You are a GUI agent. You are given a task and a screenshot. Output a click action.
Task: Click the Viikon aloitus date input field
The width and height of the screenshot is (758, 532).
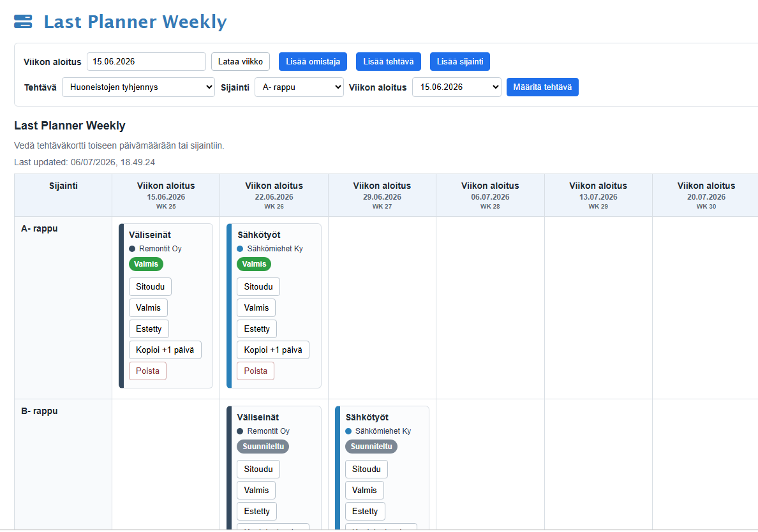click(147, 61)
